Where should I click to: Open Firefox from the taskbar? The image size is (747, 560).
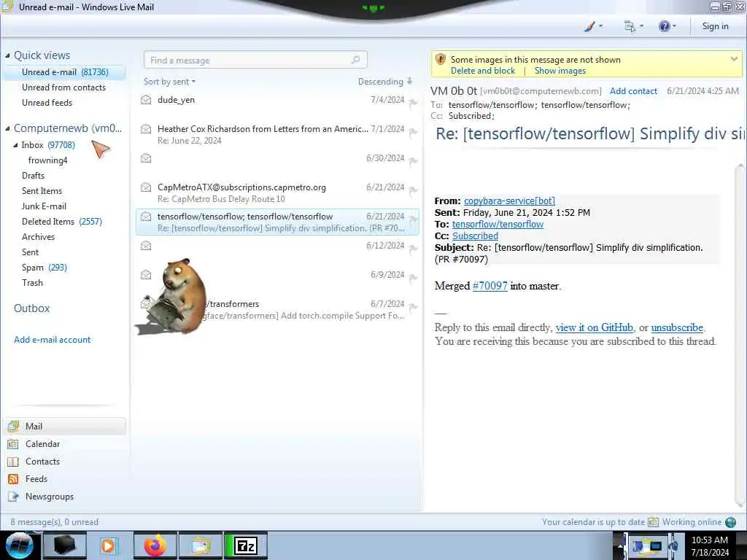(x=155, y=545)
